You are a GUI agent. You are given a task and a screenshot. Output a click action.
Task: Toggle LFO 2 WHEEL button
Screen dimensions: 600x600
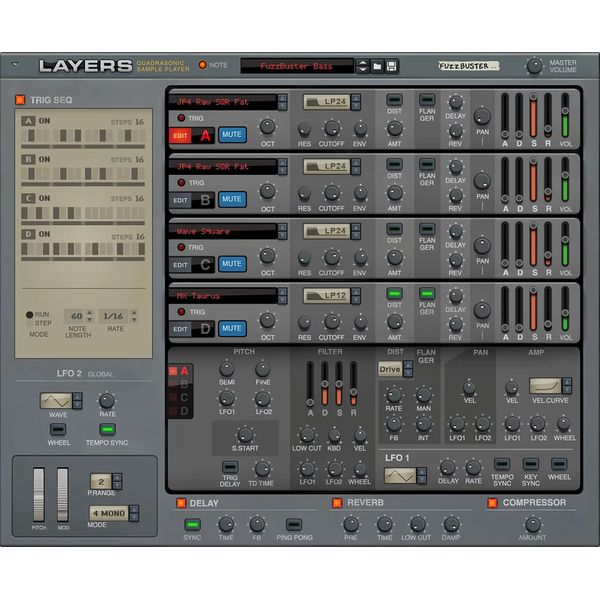coord(58,429)
